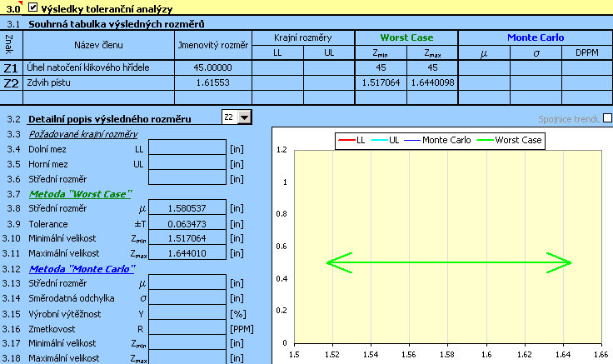Select Tolerance value 0.063473
The height and width of the screenshot is (364, 613).
coord(187,222)
